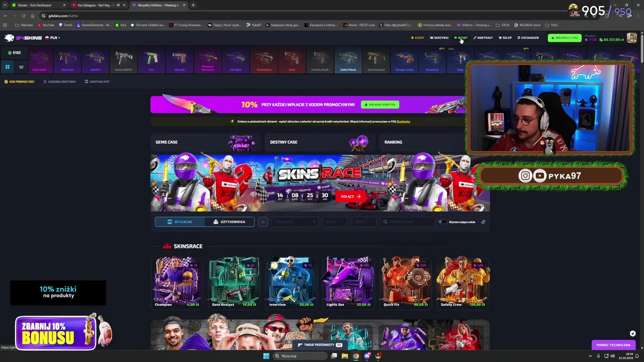The image size is (644, 362).
Task: Click the Urban DDPAT live drop
Action: point(123,61)
